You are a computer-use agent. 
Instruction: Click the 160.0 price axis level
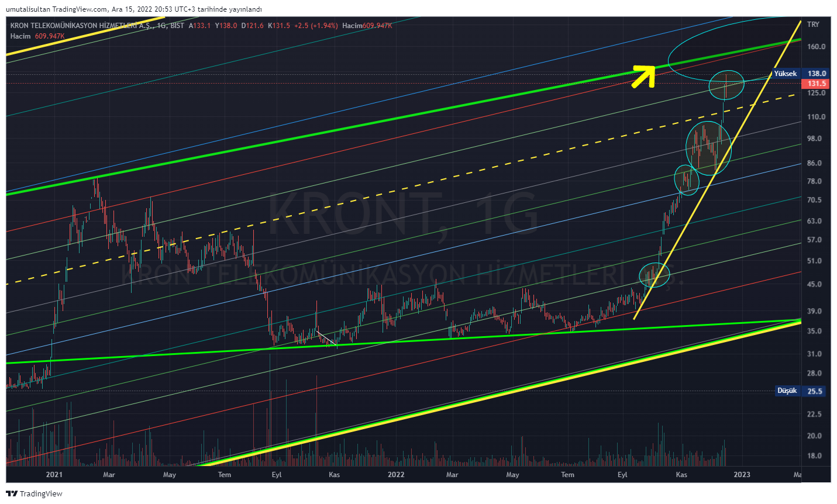point(816,47)
